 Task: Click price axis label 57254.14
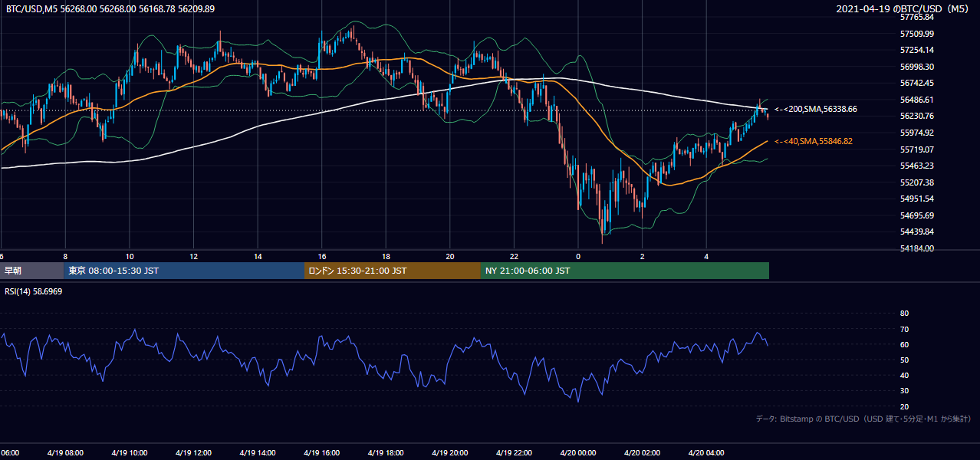917,50
